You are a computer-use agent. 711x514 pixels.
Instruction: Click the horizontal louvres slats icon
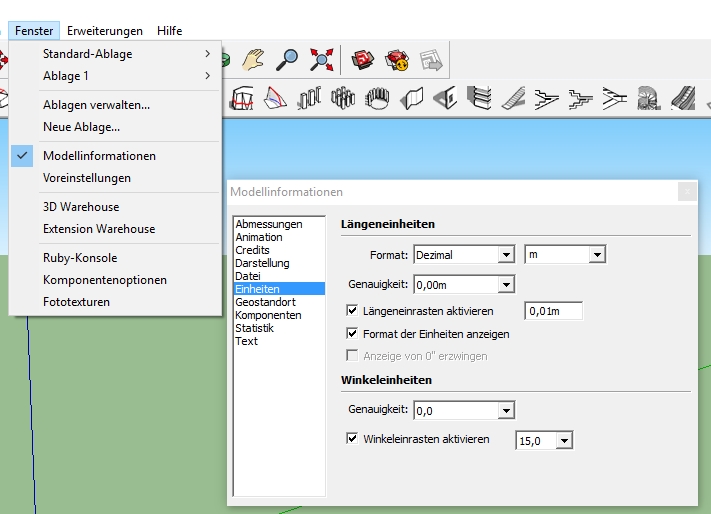point(479,98)
